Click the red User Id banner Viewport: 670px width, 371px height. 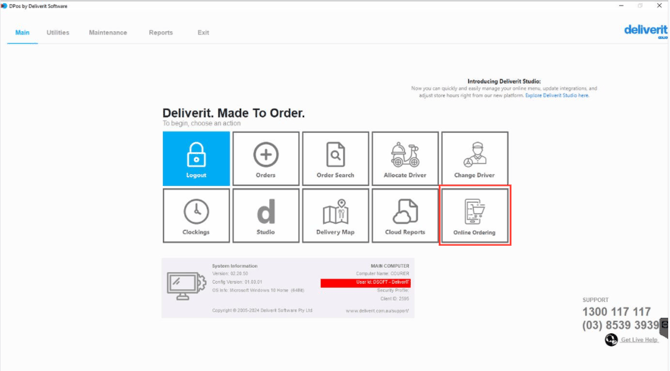click(366, 283)
